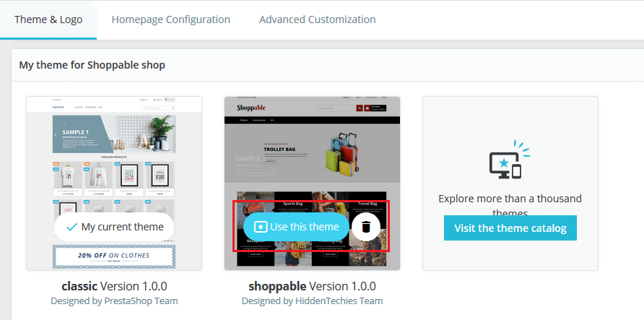Viewport: 644px width, 320px height.
Task: Click the Explore more than a thousand themes text
Action: (x=510, y=205)
